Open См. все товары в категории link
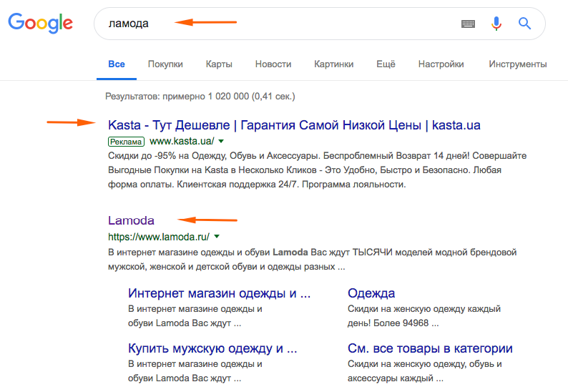The height and width of the screenshot is (392, 568). pyautogui.click(x=430, y=349)
